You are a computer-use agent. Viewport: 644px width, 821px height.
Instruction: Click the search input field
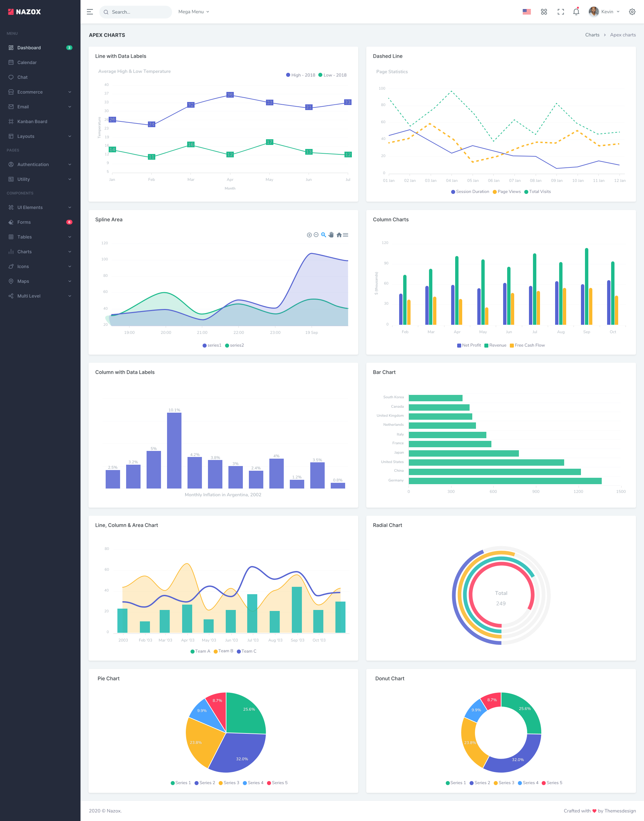click(x=136, y=12)
